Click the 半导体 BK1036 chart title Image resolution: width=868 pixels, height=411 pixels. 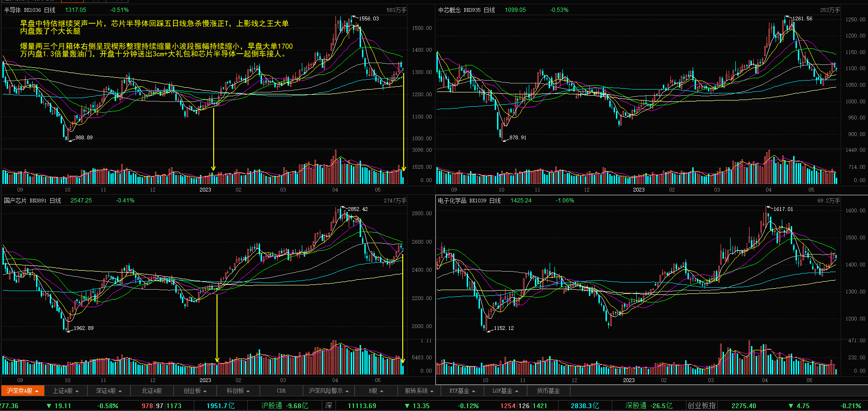tap(29, 10)
